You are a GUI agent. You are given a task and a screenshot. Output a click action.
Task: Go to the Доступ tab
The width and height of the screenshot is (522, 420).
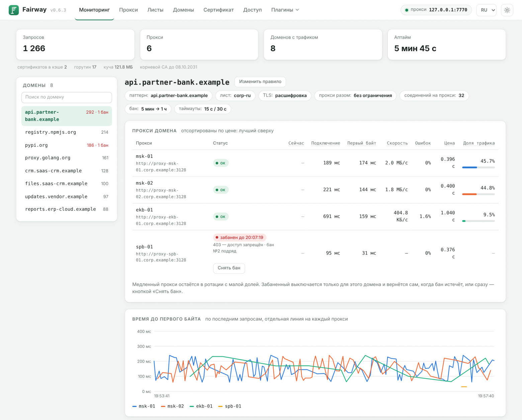(x=252, y=10)
